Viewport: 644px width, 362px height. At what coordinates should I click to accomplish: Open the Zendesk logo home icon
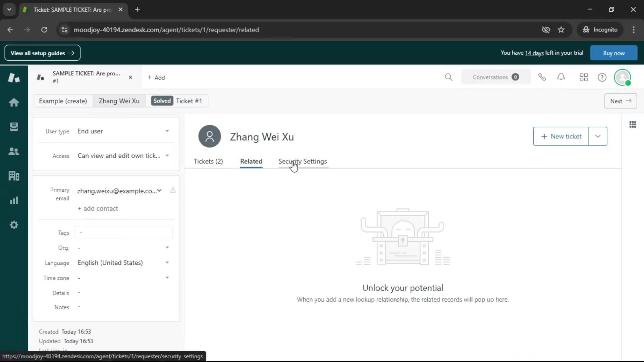pyautogui.click(x=14, y=78)
